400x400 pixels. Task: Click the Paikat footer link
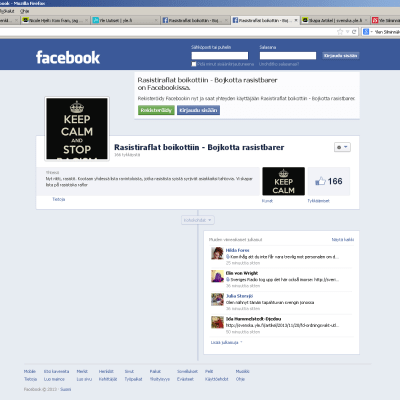tap(155, 371)
